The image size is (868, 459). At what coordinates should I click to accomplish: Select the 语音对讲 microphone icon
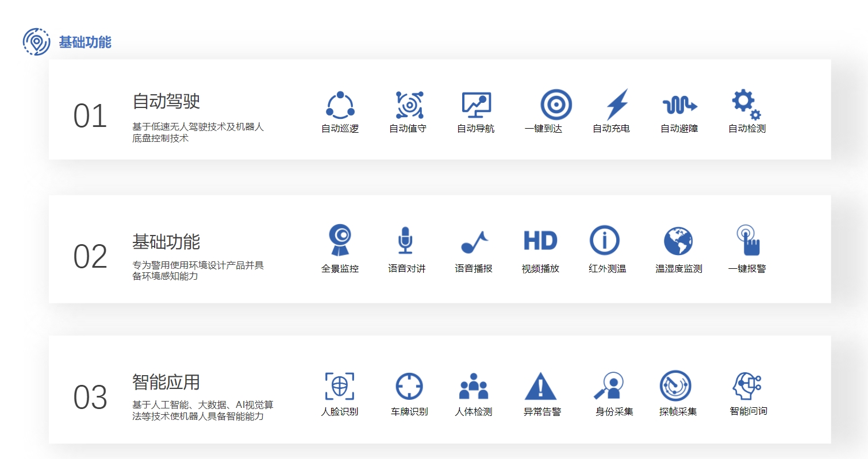(406, 240)
